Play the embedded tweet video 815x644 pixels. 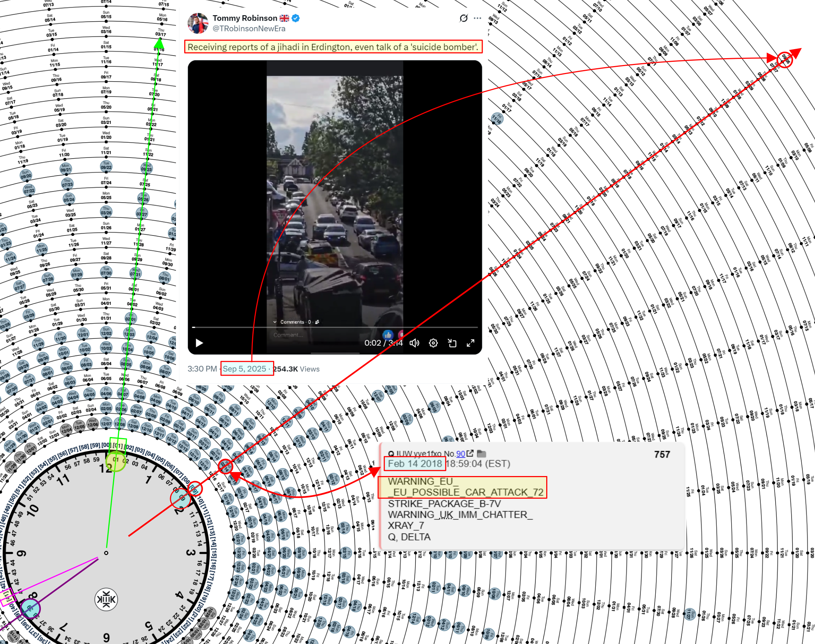[x=199, y=343]
